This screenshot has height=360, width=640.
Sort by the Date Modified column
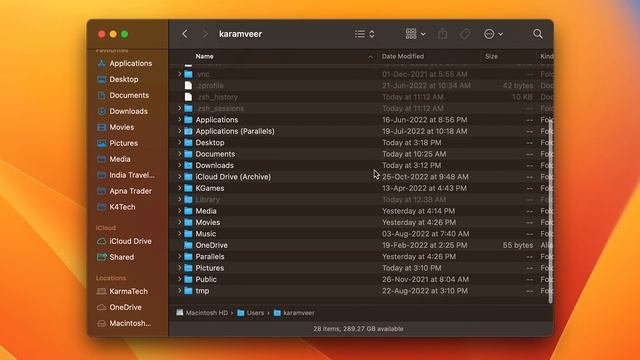[x=402, y=56]
